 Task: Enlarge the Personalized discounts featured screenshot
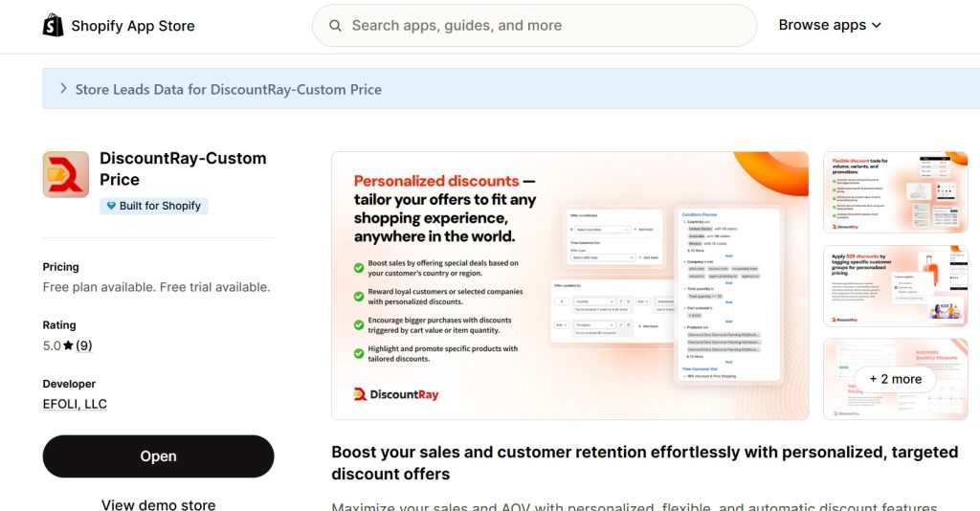569,285
